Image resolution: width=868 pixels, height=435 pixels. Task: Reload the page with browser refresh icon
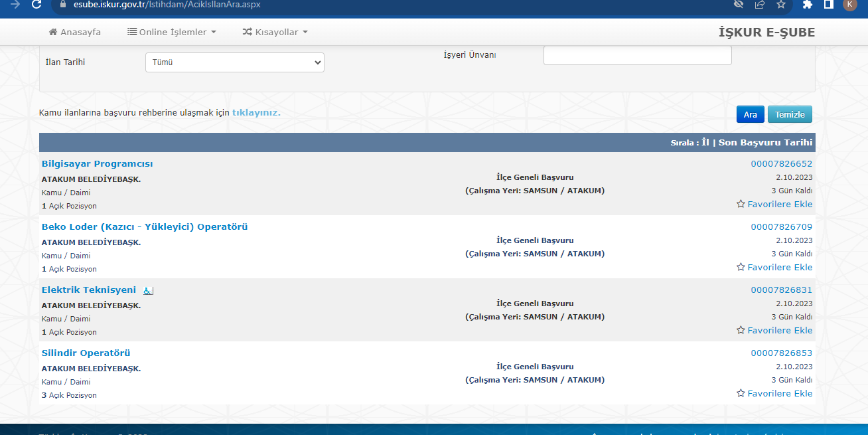pos(36,4)
